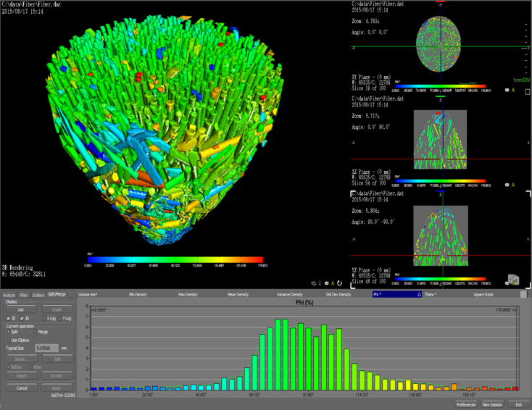Click the scale balance icon in 3D view
This screenshot has height=410, width=532.
(x=312, y=283)
